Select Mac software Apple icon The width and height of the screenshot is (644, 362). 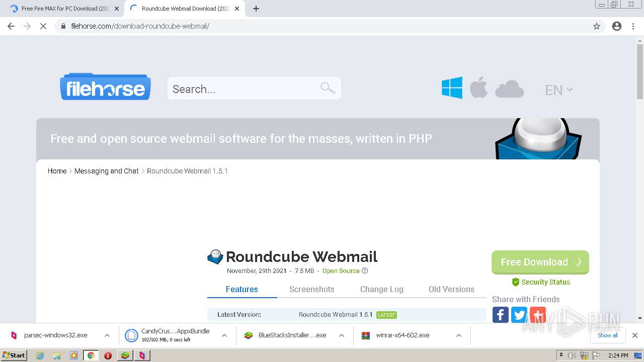pos(478,87)
